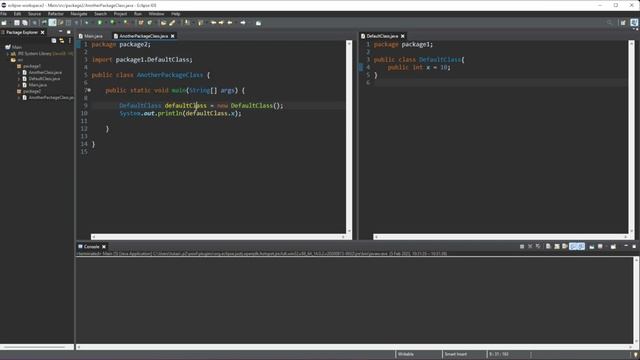640x360 pixels.
Task: Click the line 4 marker in DefaultClass editor
Action: (x=360, y=67)
